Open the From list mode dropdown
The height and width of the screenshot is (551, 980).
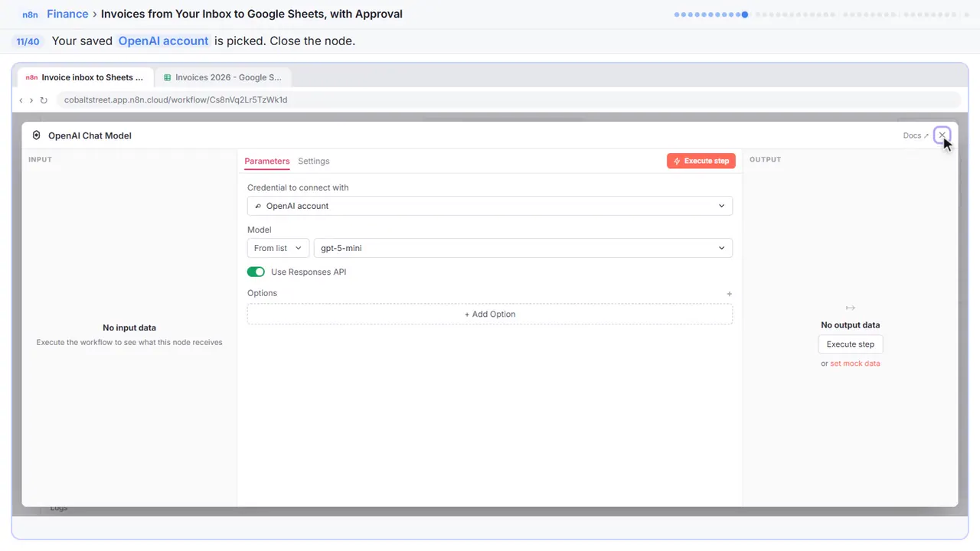click(x=278, y=248)
